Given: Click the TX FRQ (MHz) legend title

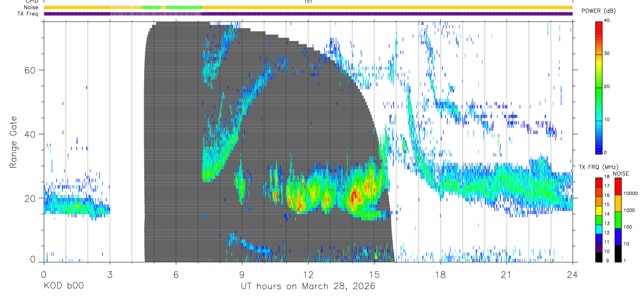Looking at the screenshot, I should click(x=598, y=167).
